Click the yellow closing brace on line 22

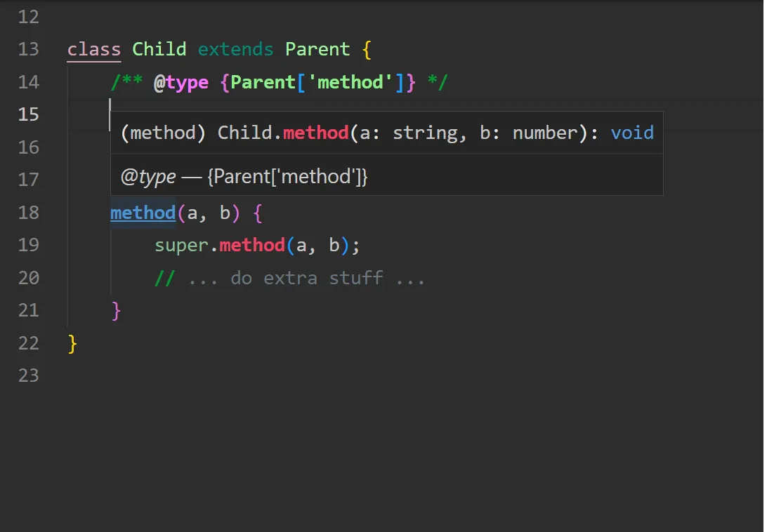(x=72, y=343)
